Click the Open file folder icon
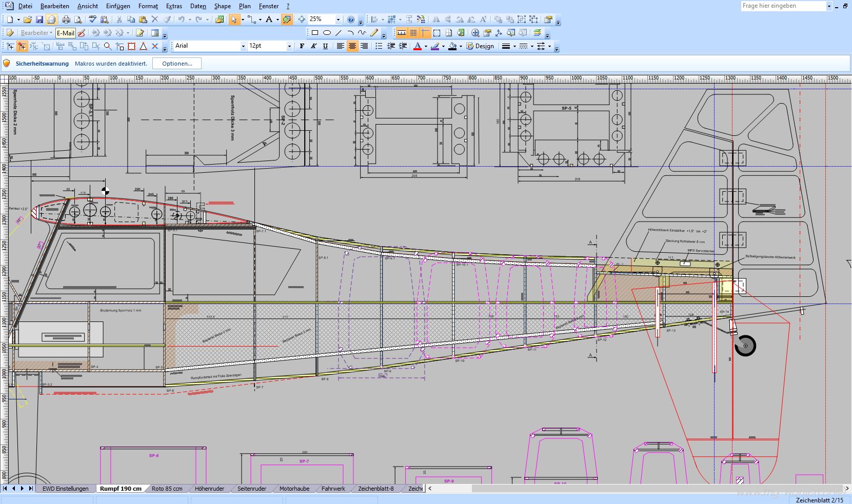Image resolution: width=852 pixels, height=504 pixels. [28, 19]
